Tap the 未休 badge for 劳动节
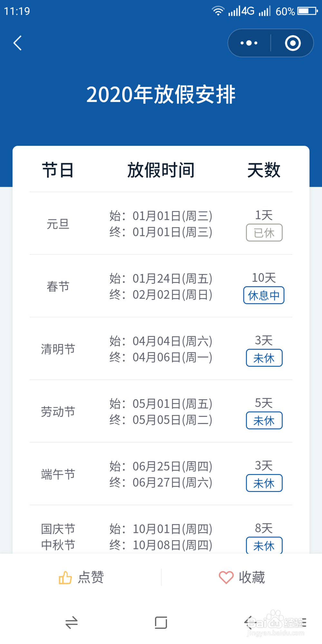Image resolution: width=322 pixels, height=644 pixels. tap(264, 421)
